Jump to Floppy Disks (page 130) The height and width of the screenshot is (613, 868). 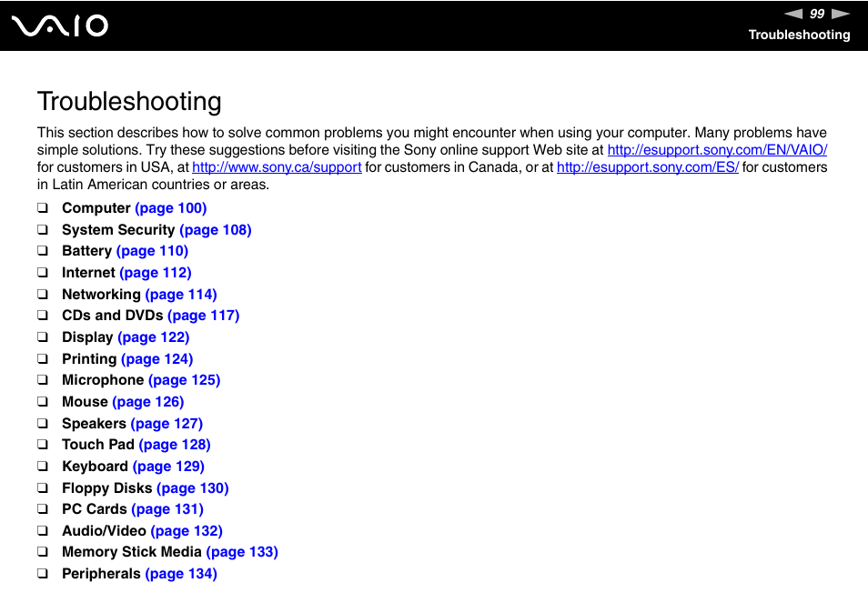pos(193,488)
